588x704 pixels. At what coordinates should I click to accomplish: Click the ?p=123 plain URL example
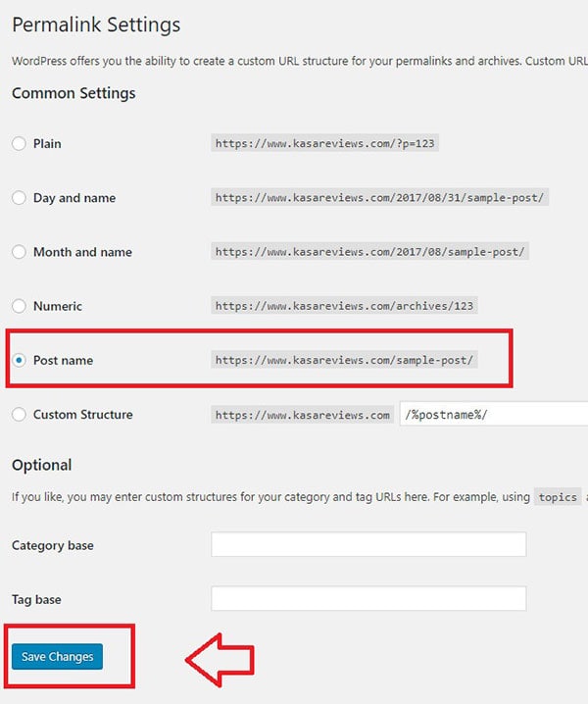coord(324,143)
